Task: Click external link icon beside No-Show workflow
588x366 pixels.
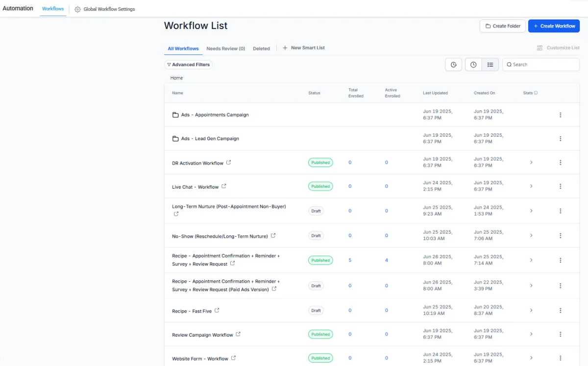Action: tap(273, 236)
